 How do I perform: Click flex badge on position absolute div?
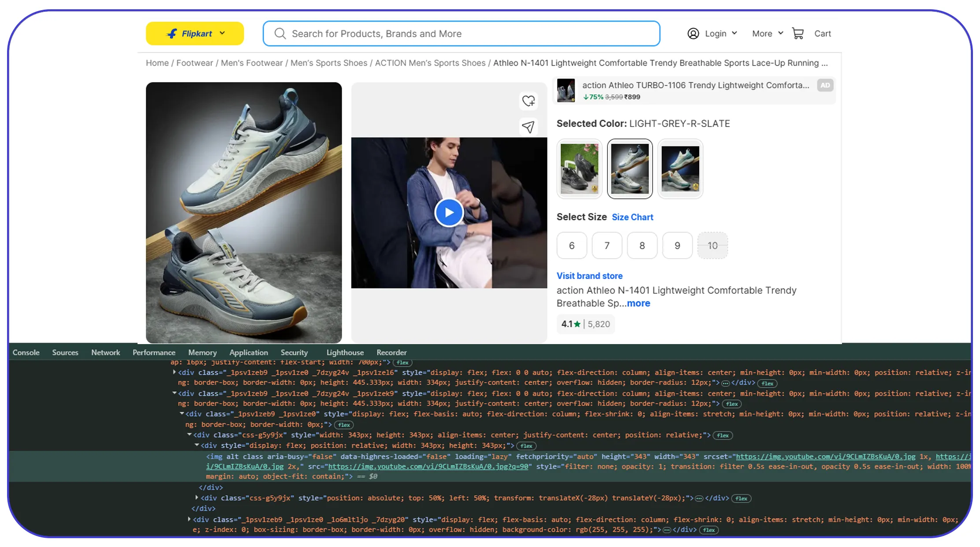(741, 498)
